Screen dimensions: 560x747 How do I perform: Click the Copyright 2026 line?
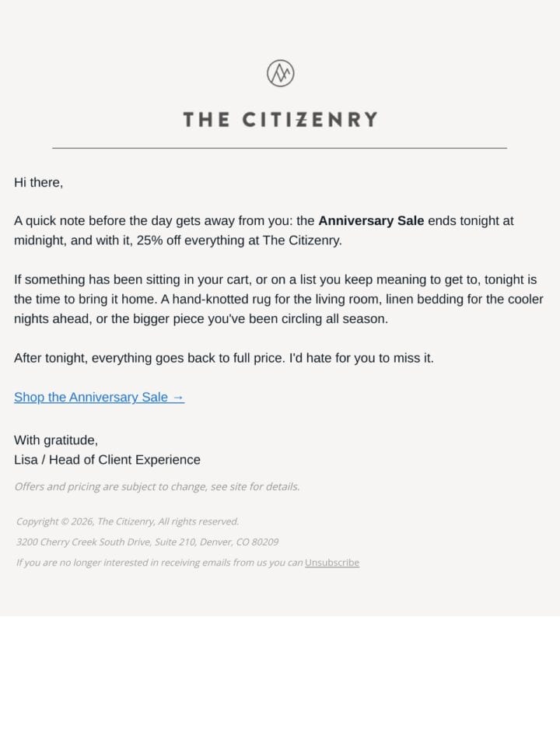[128, 521]
